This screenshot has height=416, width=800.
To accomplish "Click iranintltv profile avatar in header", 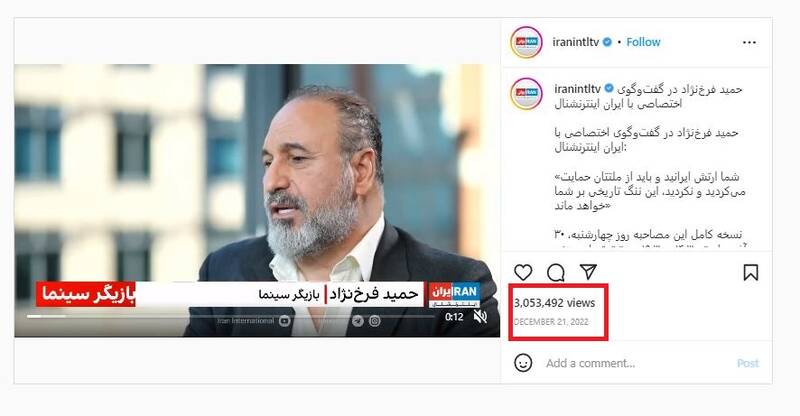I will (x=526, y=42).
